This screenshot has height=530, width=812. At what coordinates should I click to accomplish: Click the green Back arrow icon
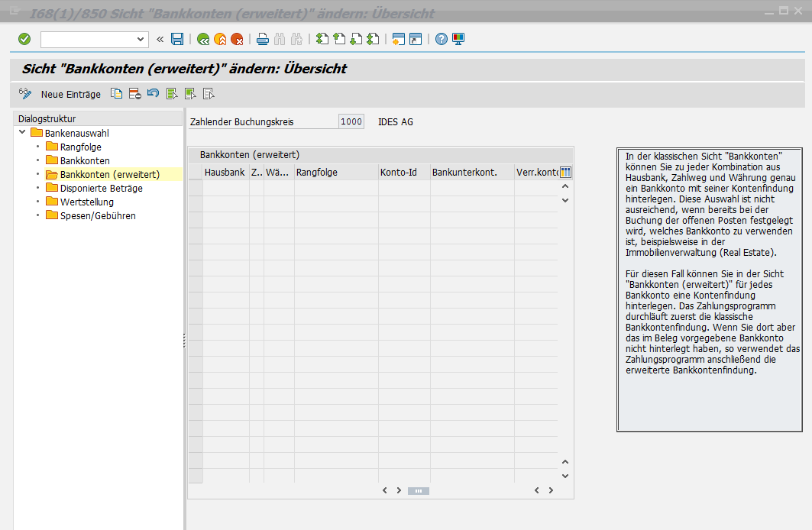click(203, 39)
